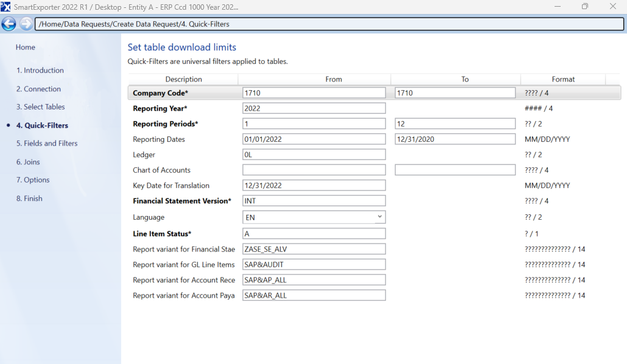Jump to 8. Finish step
Screen dimensions: 627x364
click(29, 198)
